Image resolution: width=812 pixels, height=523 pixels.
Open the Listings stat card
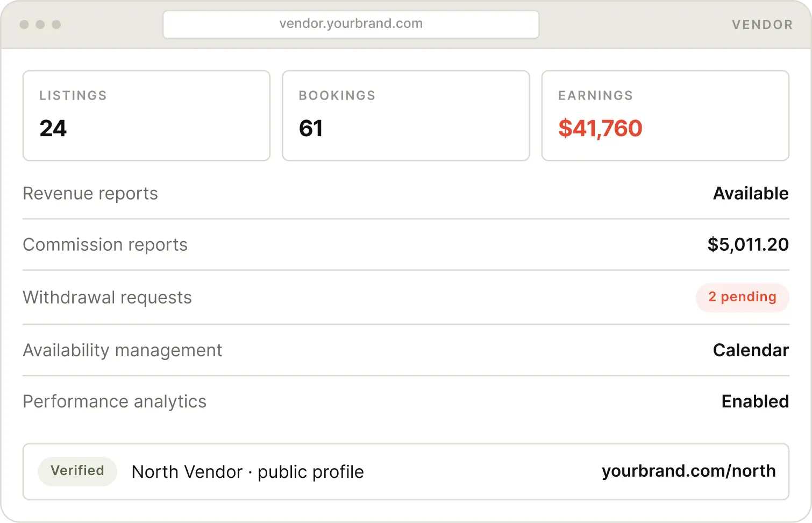(x=146, y=116)
